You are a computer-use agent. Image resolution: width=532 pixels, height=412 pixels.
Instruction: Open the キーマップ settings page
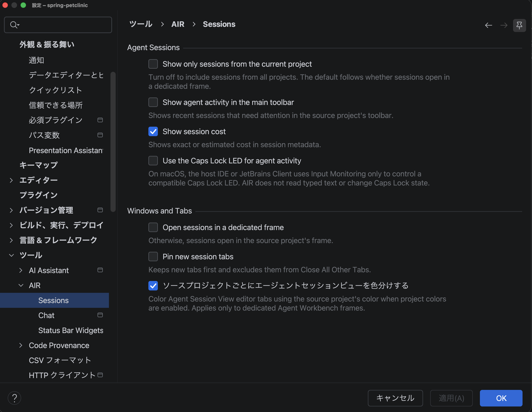[x=38, y=165]
